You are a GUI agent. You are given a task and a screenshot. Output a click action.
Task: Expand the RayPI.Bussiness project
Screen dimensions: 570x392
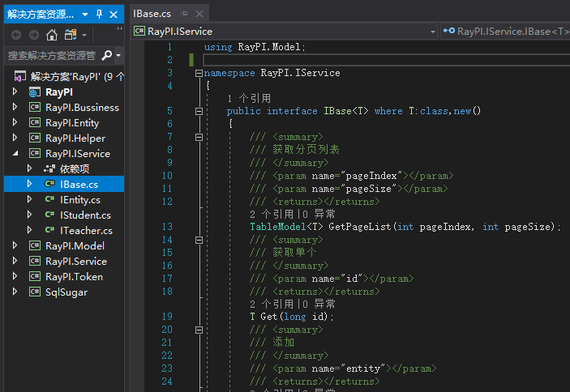(x=15, y=107)
